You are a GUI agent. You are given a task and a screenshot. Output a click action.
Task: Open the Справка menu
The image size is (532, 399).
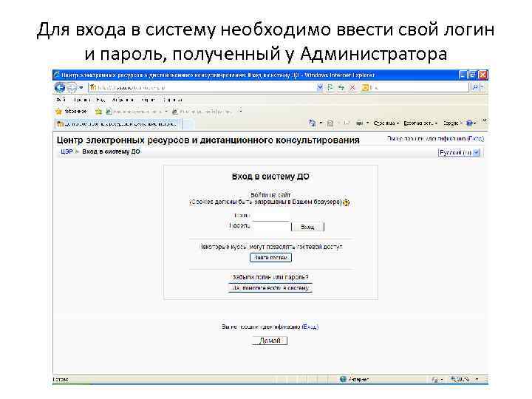(172, 100)
